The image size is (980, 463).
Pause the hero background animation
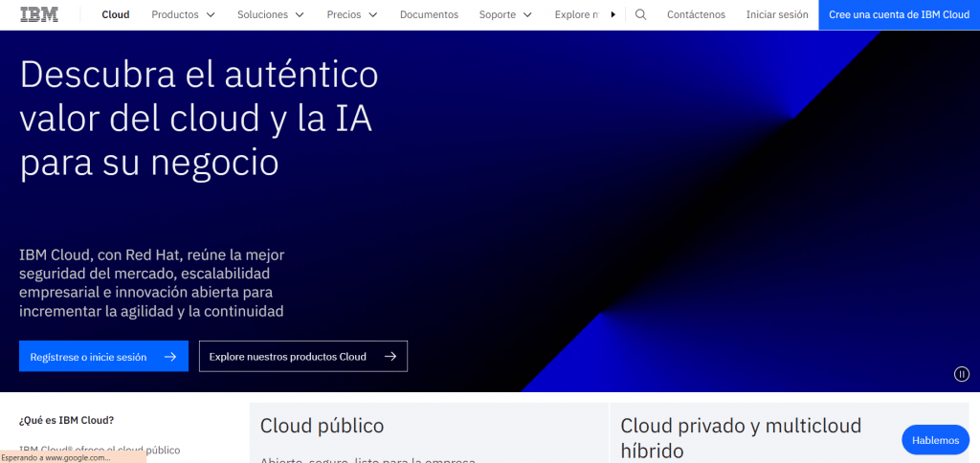[x=961, y=374]
